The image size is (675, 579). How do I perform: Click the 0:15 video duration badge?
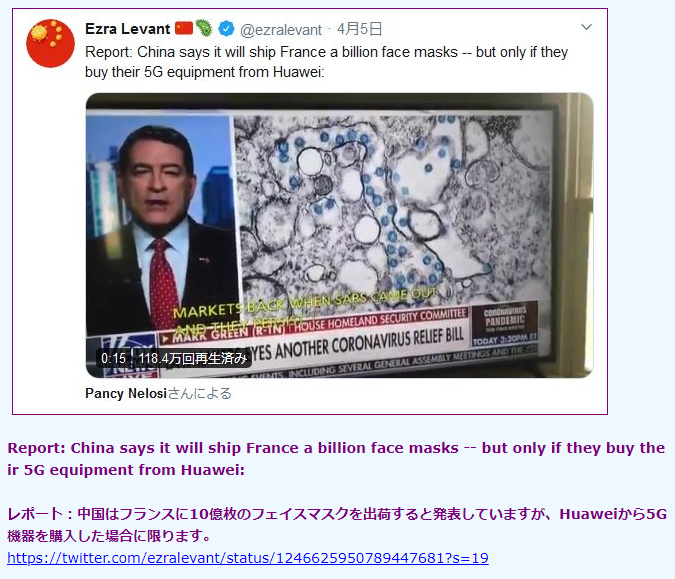(x=113, y=358)
